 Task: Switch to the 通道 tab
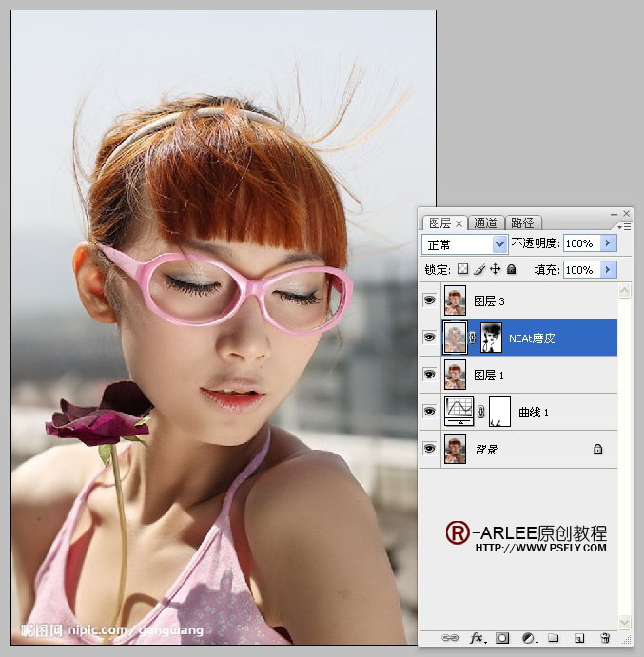(485, 222)
